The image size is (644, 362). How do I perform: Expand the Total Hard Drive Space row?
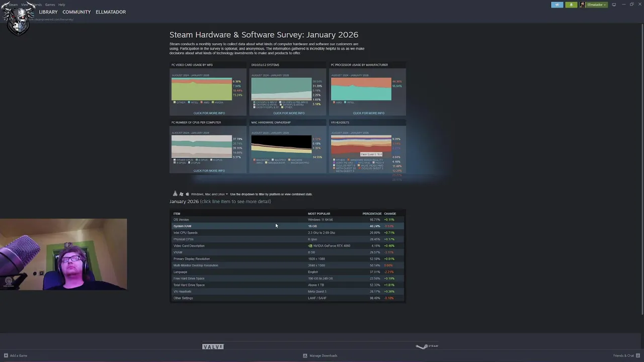coord(287,285)
